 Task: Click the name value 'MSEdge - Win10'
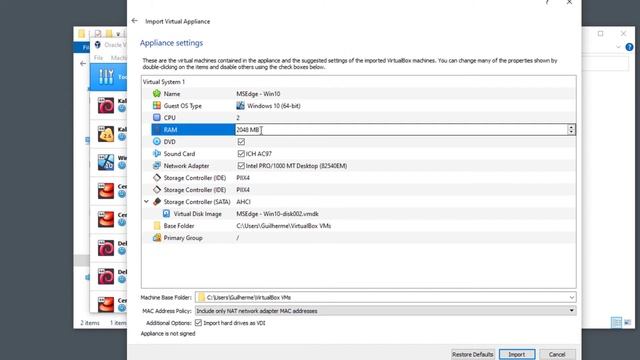pos(258,93)
